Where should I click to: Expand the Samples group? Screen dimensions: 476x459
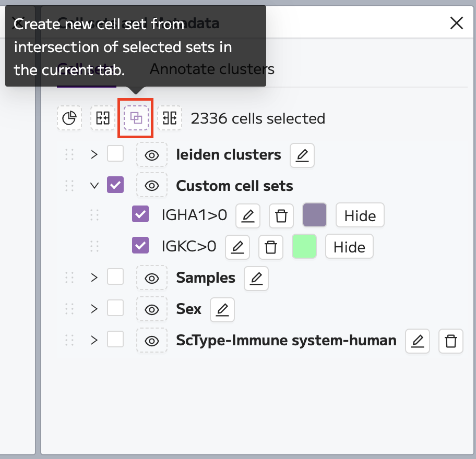click(94, 277)
